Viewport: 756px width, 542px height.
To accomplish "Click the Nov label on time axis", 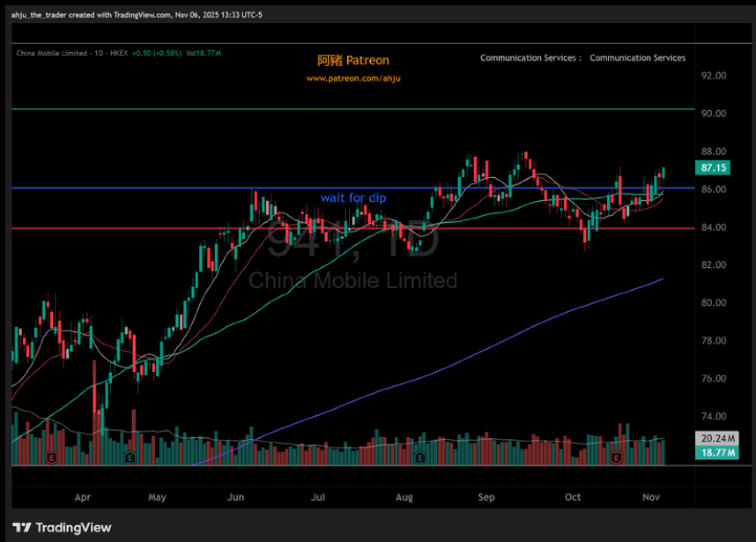I will (651, 497).
